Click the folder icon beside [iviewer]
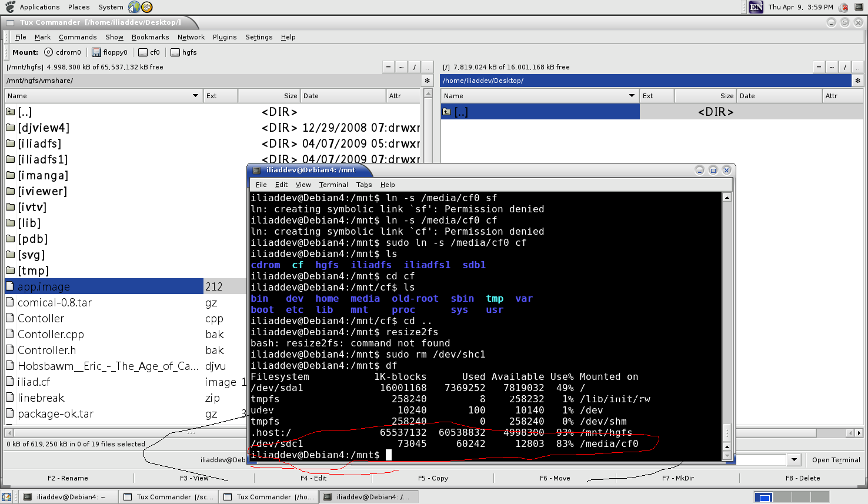 [10, 191]
